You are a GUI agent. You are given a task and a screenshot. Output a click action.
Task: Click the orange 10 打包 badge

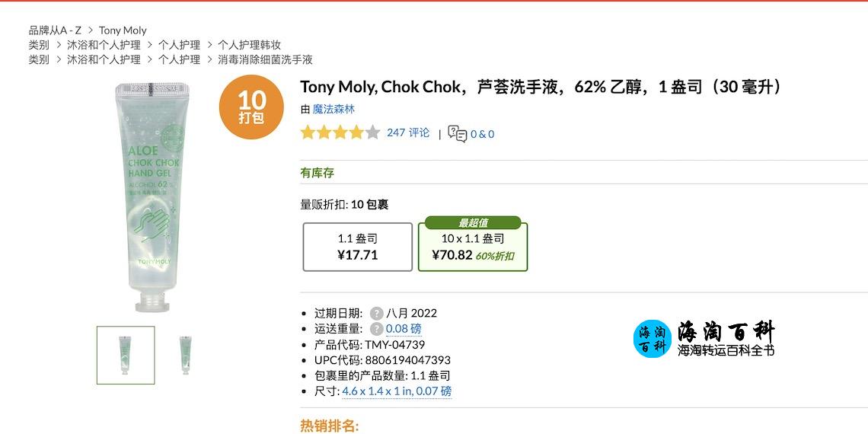coord(251,107)
